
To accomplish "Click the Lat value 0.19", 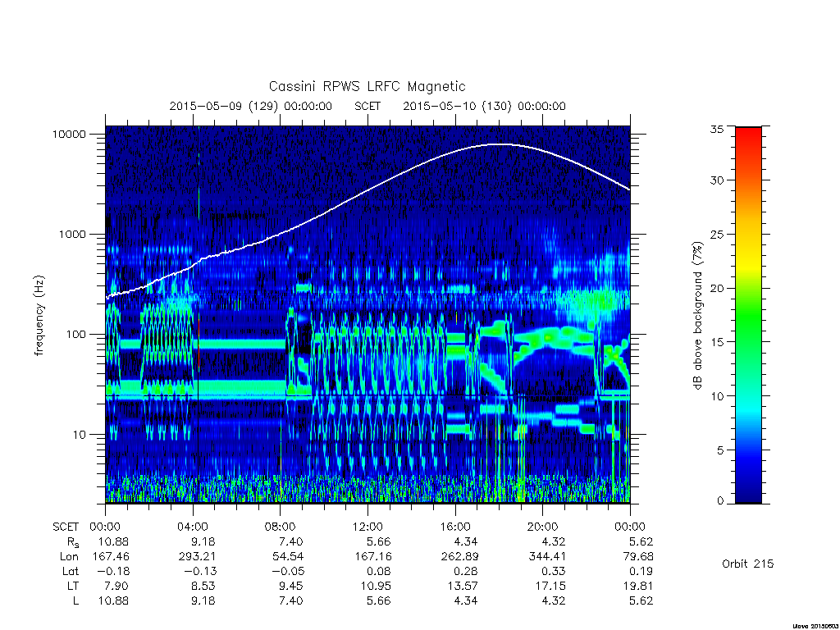I will (641, 572).
